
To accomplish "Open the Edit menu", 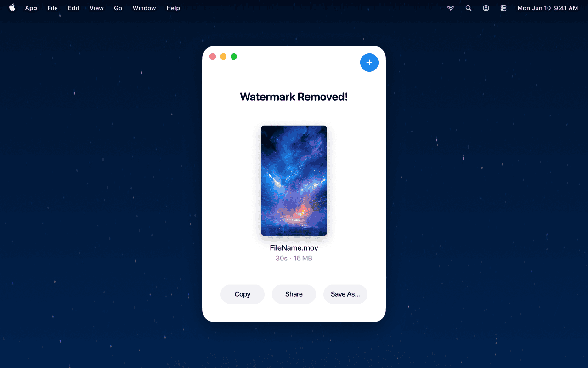I will 73,8.
